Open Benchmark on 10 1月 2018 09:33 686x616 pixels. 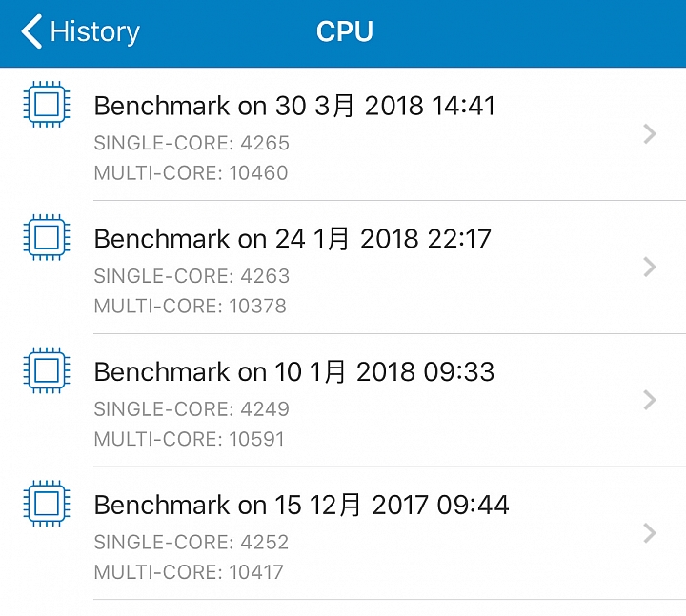(x=343, y=400)
